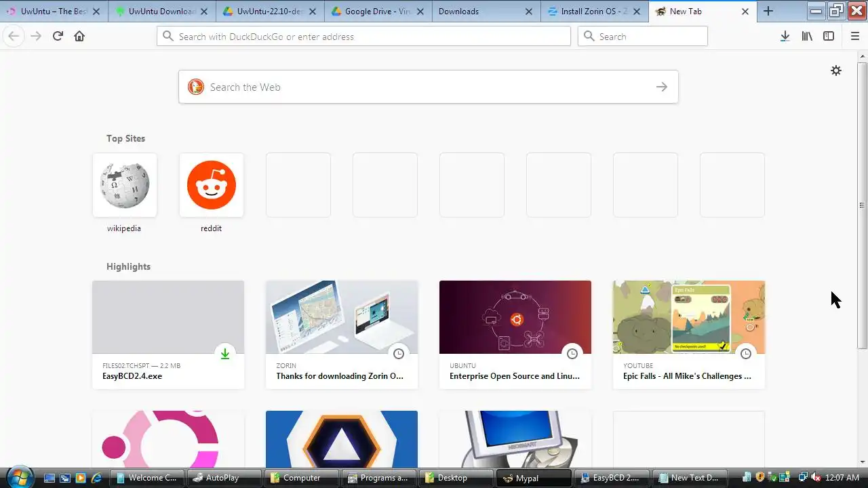The image size is (868, 488).
Task: Open the AutoPlay taskbar button
Action: click(x=223, y=478)
